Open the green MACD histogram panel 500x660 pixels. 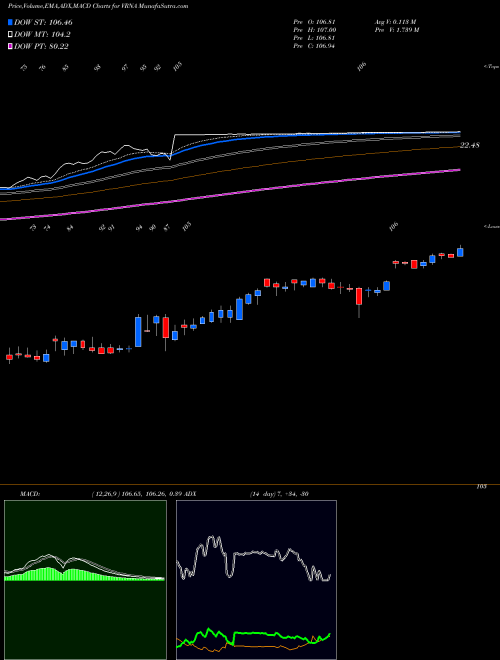(85, 580)
